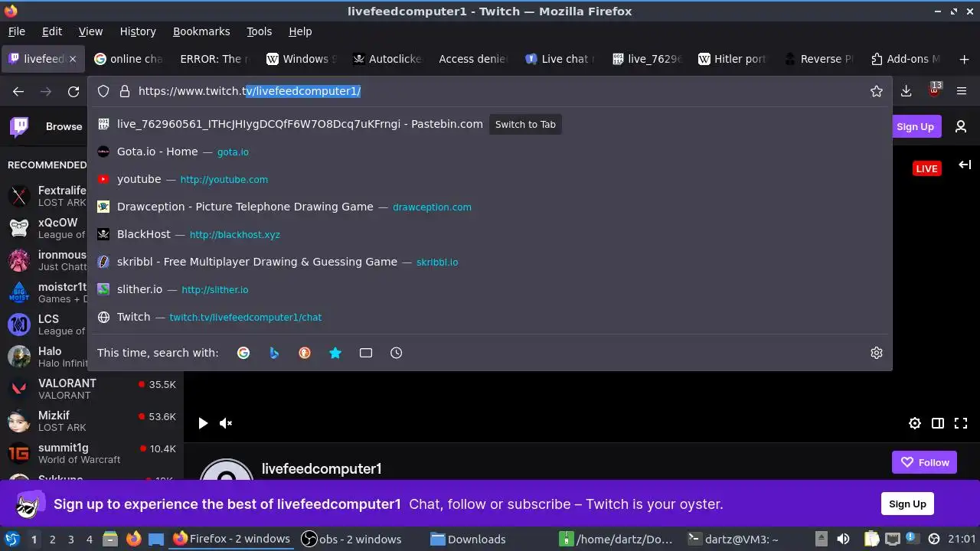
Task: Select the Drawception suggestion
Action: pyautogui.click(x=490, y=207)
